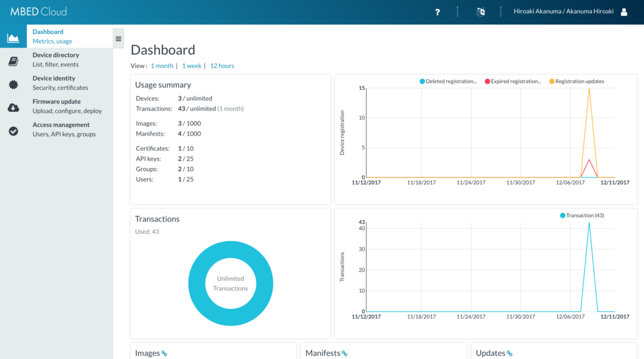Switch view to 1 month
The image size is (644, 359).
[162, 66]
